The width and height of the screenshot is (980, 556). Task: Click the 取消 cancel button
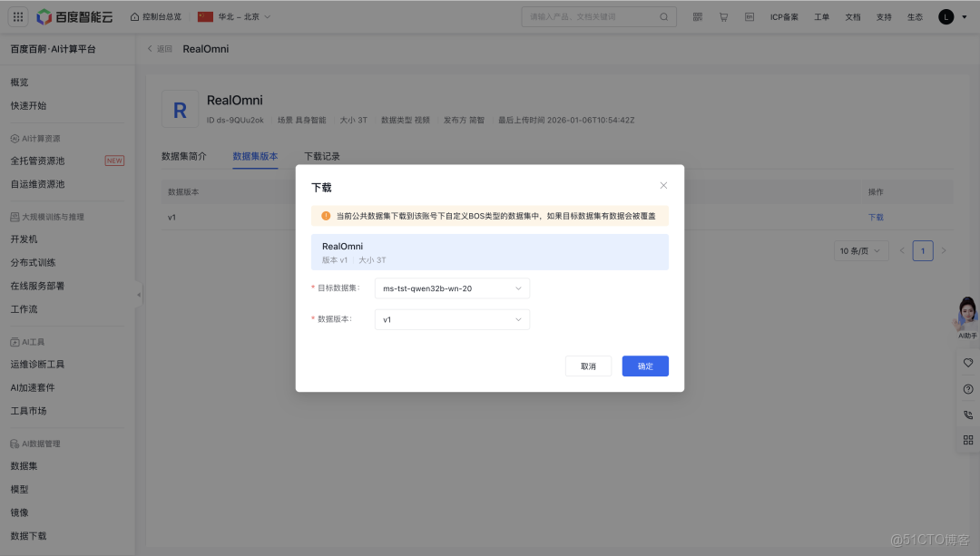[x=588, y=366]
